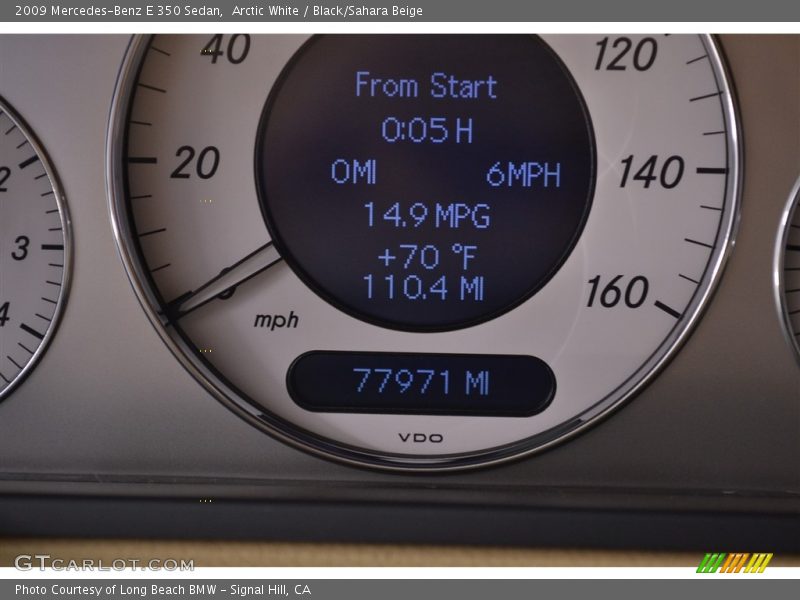The image size is (800, 600).
Task: Click the colored stripes logo at bottom right
Action: tap(734, 563)
